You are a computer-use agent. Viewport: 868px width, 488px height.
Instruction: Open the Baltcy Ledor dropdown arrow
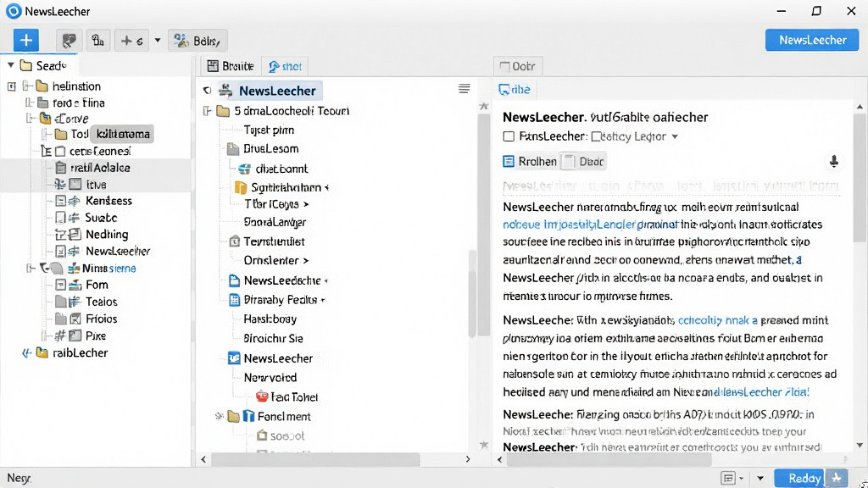(675, 136)
